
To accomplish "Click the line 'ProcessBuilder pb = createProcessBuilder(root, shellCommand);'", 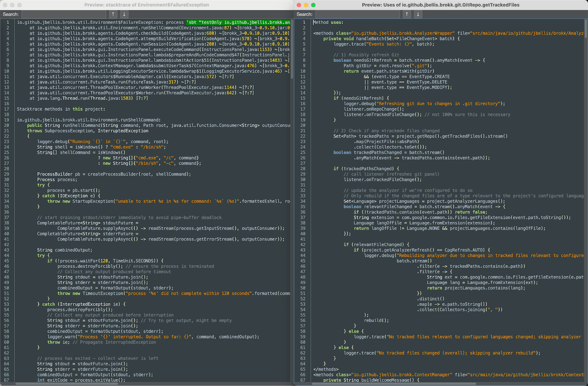I will pyautogui.click(x=114, y=174).
